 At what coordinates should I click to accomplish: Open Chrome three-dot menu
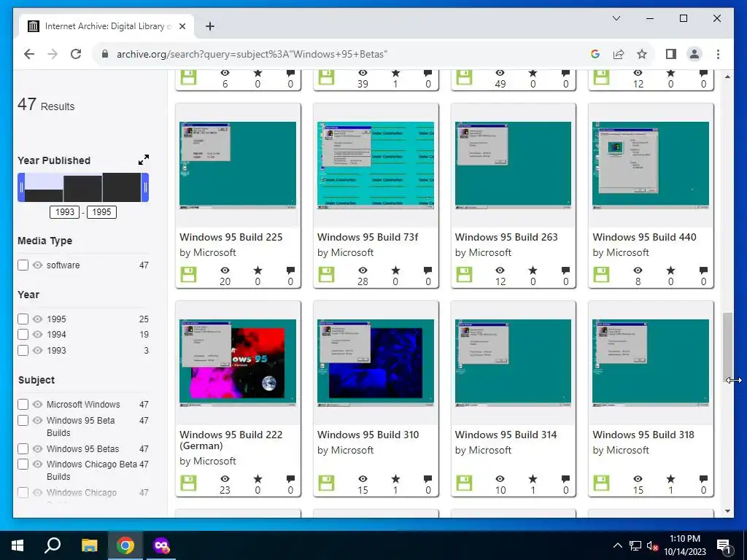[718, 54]
